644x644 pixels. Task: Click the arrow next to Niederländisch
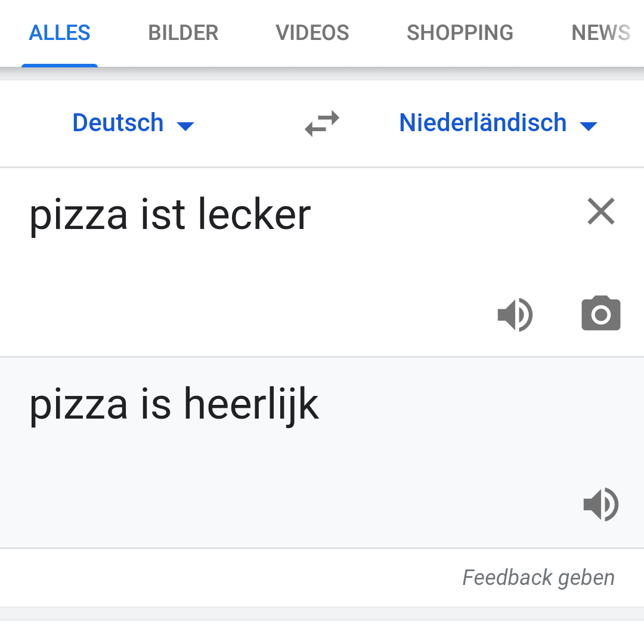coord(589,126)
